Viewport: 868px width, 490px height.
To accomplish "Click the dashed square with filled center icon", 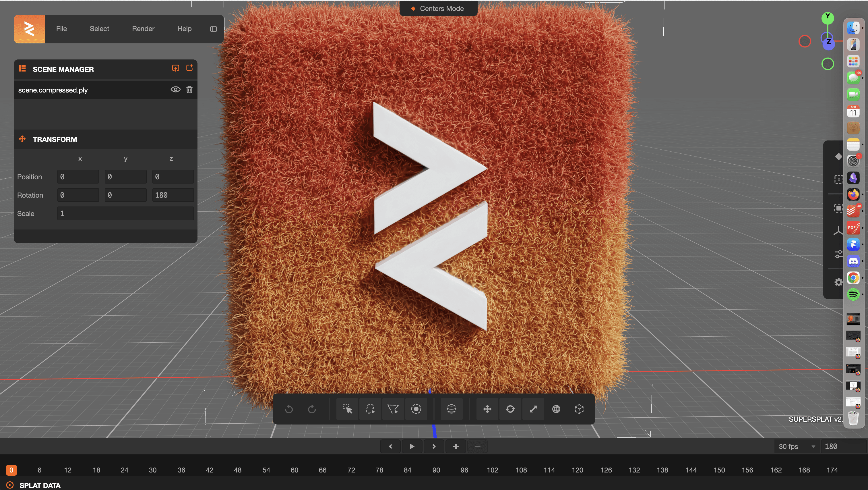I will (x=838, y=208).
